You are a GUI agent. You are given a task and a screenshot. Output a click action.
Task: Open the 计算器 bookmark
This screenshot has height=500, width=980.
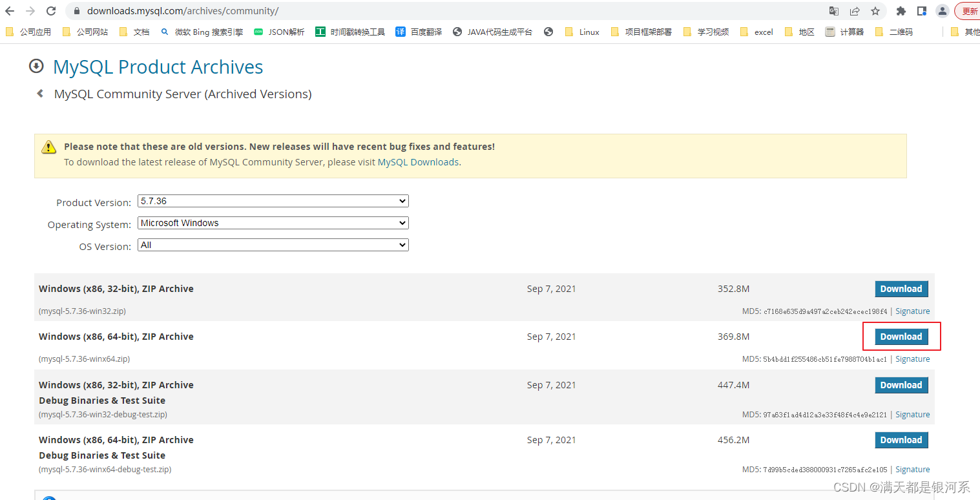844,32
